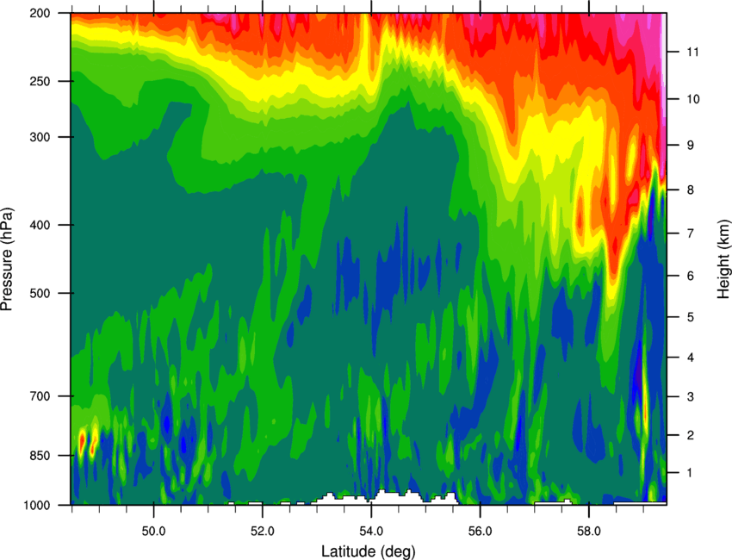Image resolution: width=732 pixels, height=560 pixels.
Task: Click the 58.0 latitude tick label
Action: pyautogui.click(x=589, y=532)
